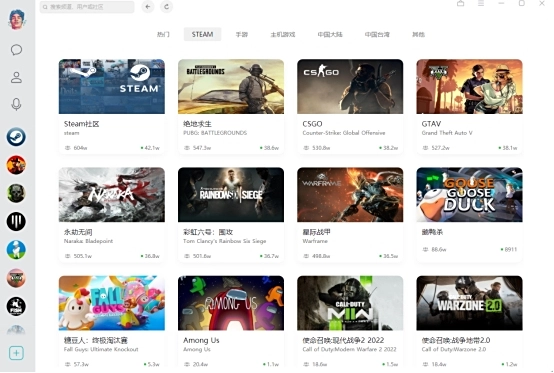Click 'Warframe' subtitle under 星际战甲

(x=315, y=241)
